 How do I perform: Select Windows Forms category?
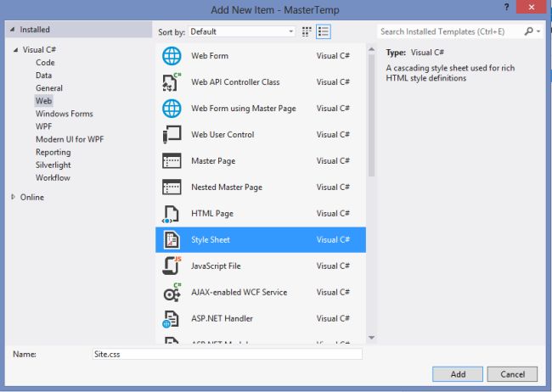(65, 114)
